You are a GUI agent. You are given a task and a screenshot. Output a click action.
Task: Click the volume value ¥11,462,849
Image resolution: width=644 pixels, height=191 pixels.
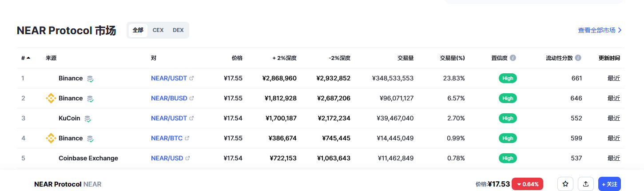coord(396,158)
